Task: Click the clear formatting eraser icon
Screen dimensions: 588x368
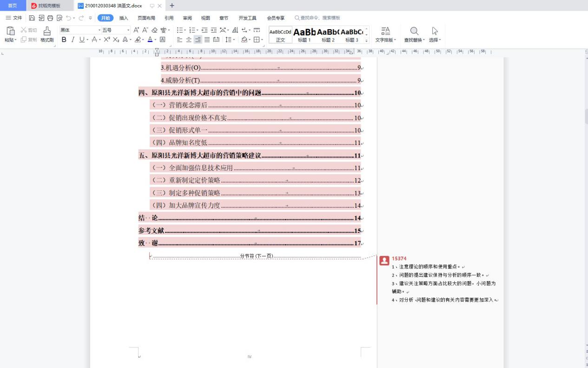Action: pyautogui.click(x=155, y=30)
